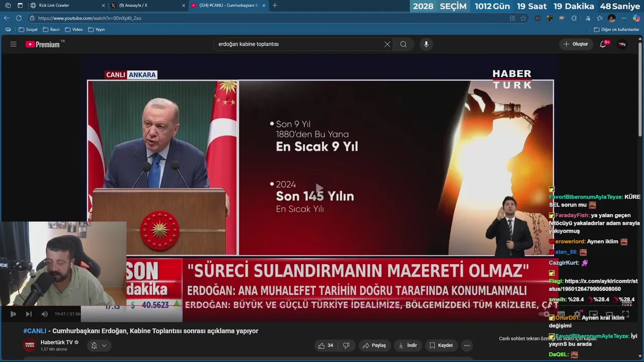Switch to the Anasayfa / X tab
The image size is (644, 362).
(148, 6)
